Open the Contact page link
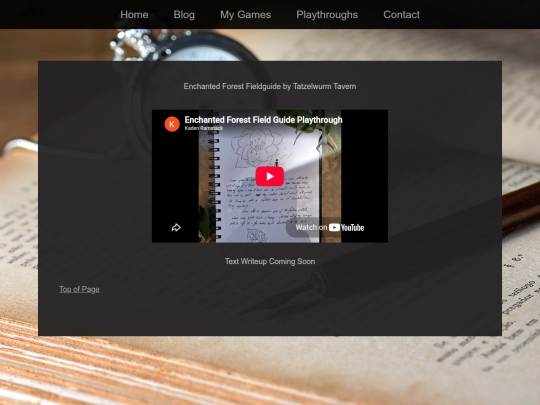The width and height of the screenshot is (540, 405). (x=401, y=14)
